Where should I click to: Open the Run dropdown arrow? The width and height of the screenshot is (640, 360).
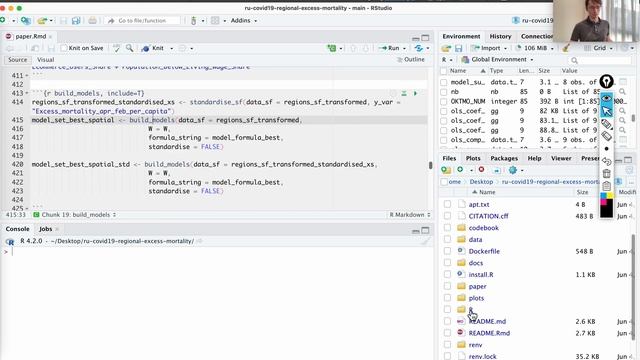[404, 48]
